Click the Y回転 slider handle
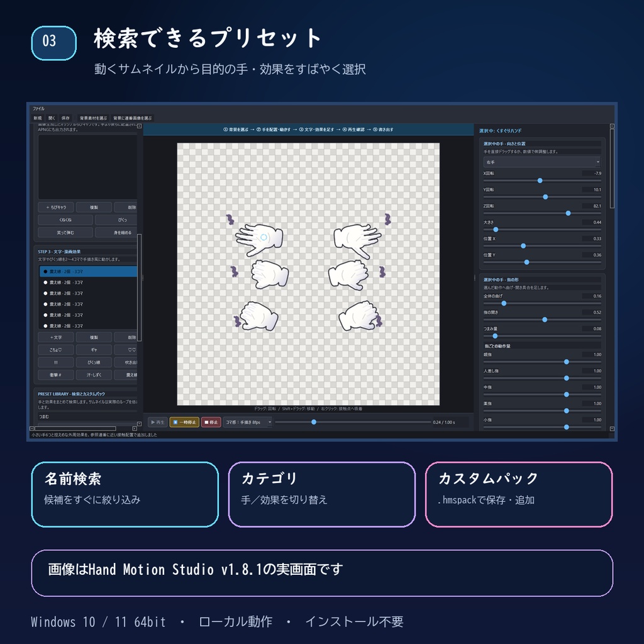 [545, 197]
